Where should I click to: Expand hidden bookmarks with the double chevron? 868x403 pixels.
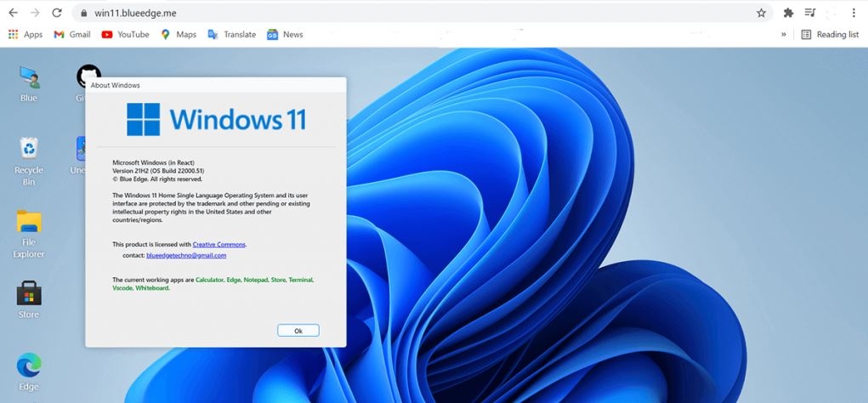pyautogui.click(x=783, y=34)
